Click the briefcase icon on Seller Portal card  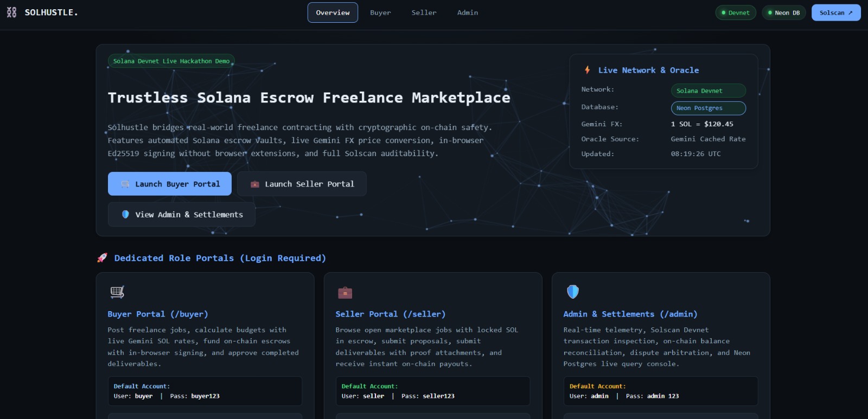(x=345, y=293)
